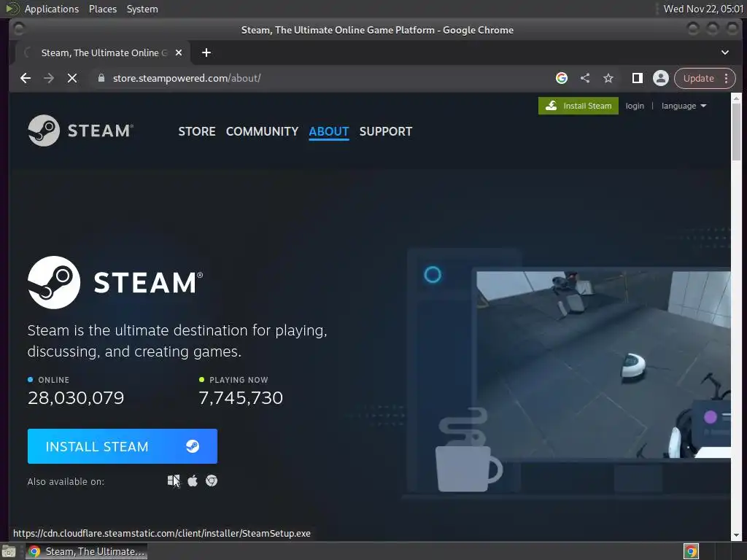Share this page via share icon
747x560 pixels.
(585, 78)
